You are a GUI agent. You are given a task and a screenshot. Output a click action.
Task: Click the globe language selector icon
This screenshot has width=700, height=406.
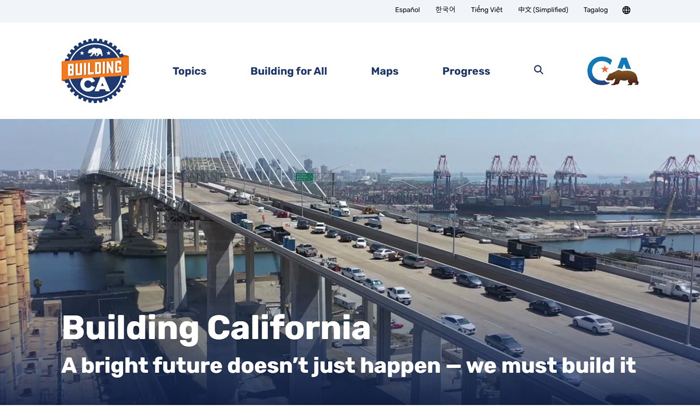pos(626,10)
